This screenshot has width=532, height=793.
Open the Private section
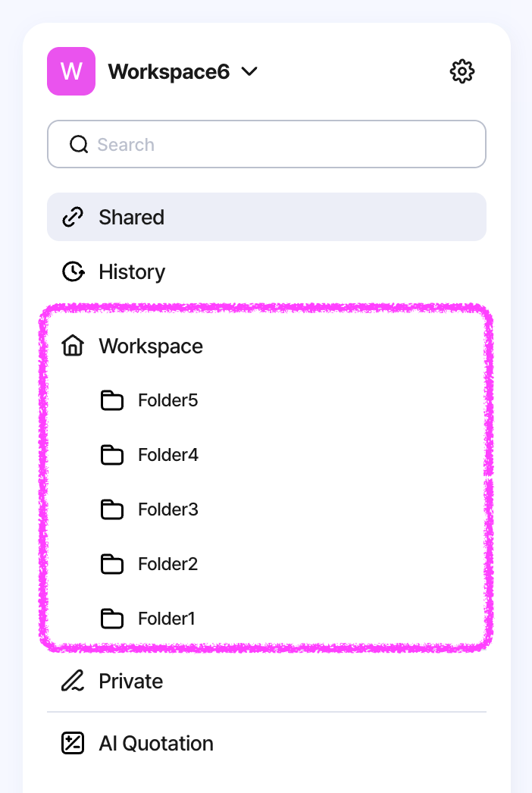coord(267,681)
